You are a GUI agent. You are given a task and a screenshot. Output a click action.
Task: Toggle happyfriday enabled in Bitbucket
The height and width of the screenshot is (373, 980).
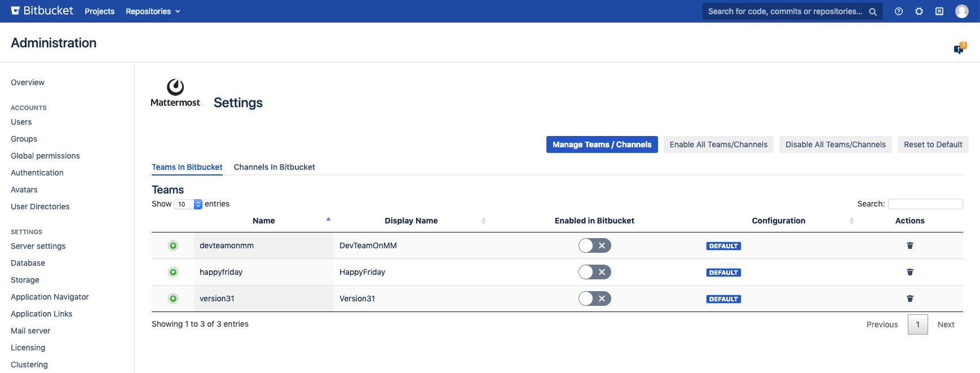point(594,272)
